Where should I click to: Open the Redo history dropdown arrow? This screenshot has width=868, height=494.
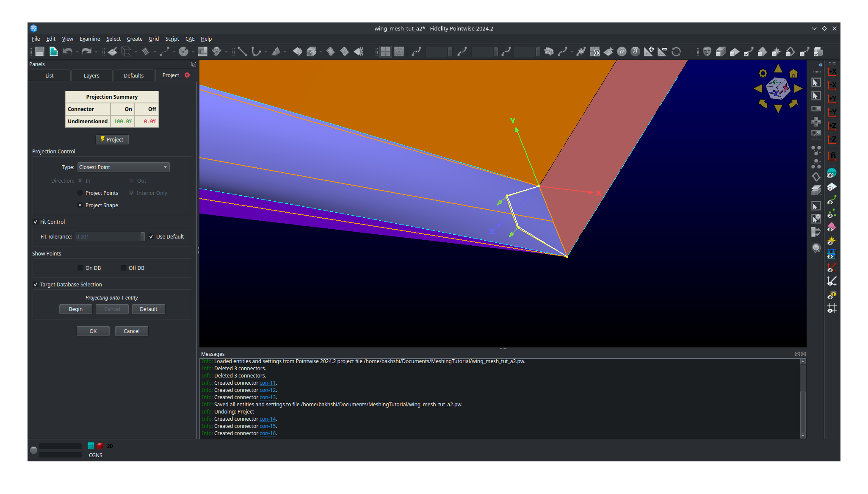96,52
